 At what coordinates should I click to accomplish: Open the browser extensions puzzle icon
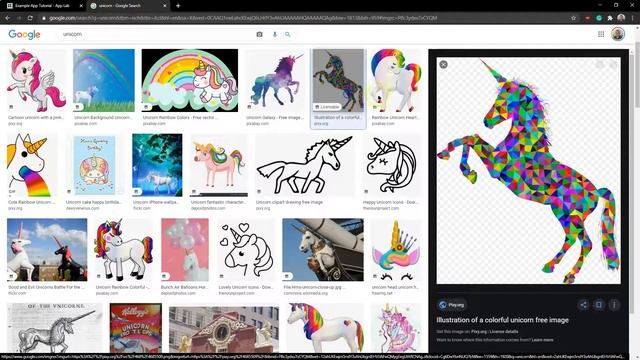pos(610,18)
